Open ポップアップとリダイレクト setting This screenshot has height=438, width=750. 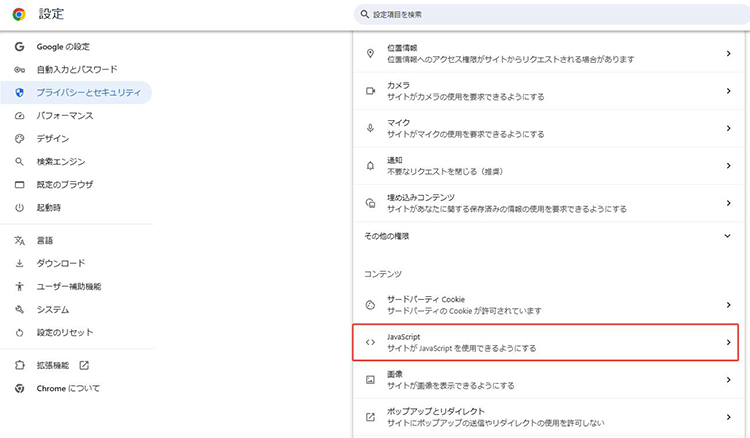click(x=549, y=417)
